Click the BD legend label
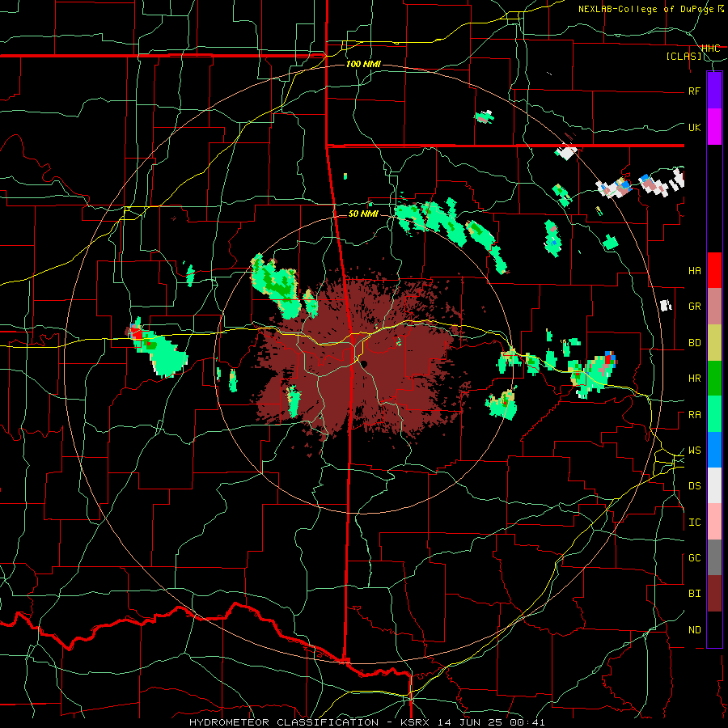This screenshot has width=728, height=728. [x=695, y=343]
